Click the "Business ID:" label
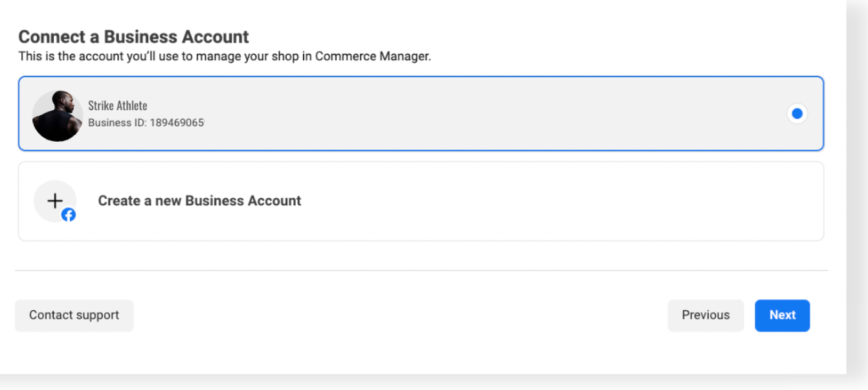 point(117,122)
